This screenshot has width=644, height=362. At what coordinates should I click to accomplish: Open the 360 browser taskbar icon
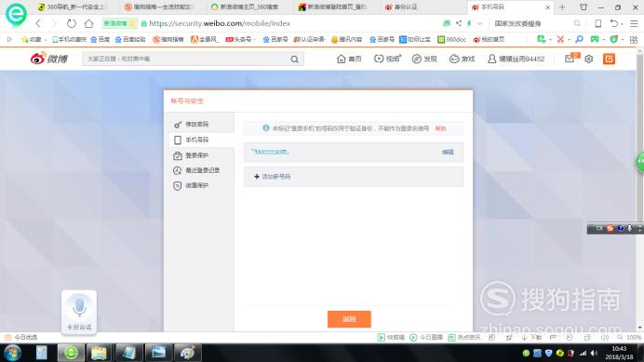pos(71,353)
